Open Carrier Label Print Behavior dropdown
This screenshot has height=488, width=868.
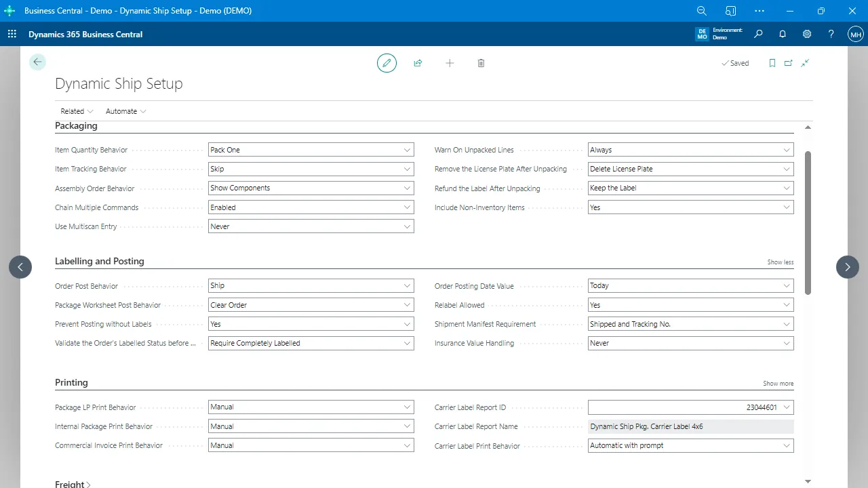coord(690,446)
